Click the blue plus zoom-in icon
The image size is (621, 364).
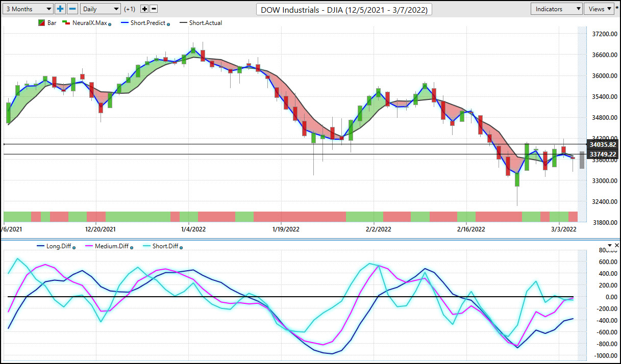(60, 9)
